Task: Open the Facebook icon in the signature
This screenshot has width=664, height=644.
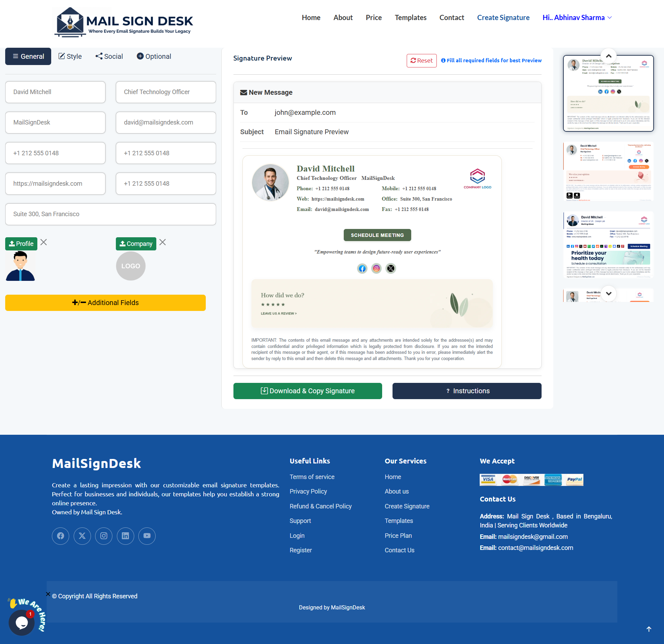Action: coord(362,268)
